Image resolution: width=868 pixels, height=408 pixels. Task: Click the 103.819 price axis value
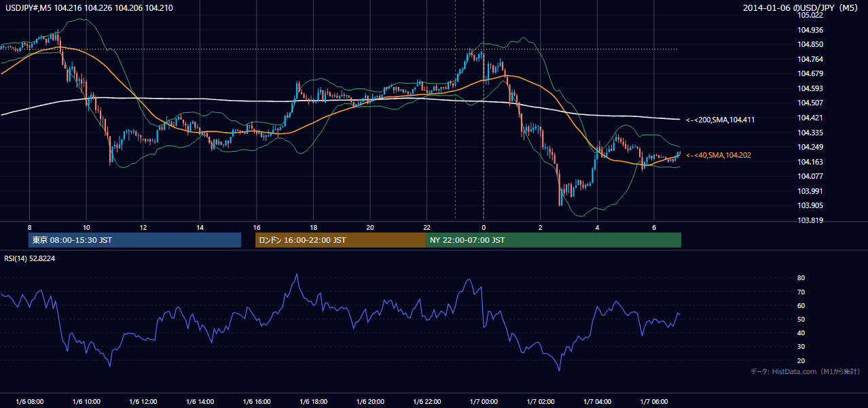(810, 220)
